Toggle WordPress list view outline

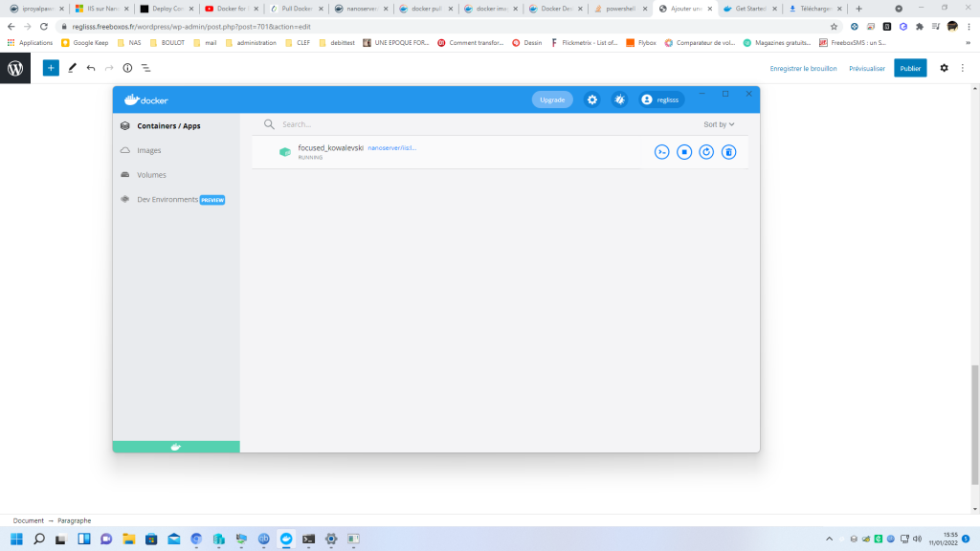click(146, 68)
